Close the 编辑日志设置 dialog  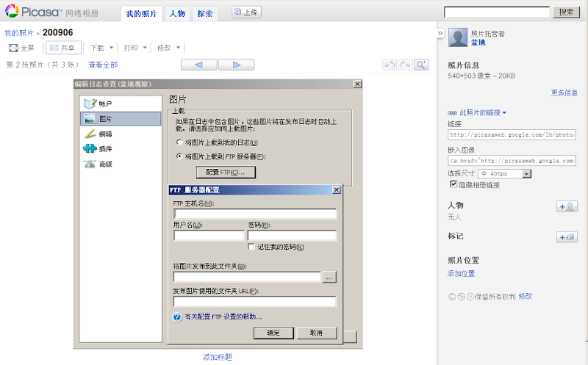(x=357, y=84)
